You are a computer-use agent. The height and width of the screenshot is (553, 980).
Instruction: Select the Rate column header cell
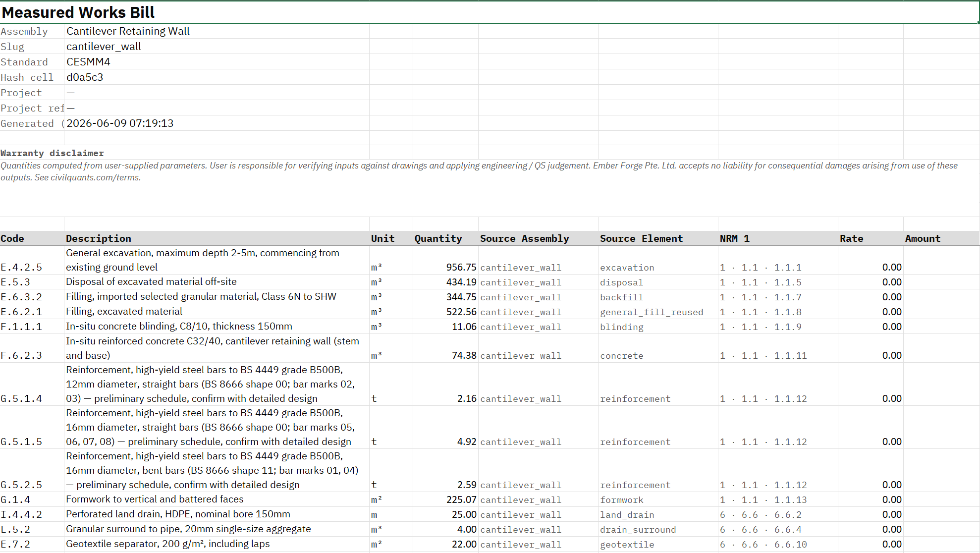(x=871, y=238)
